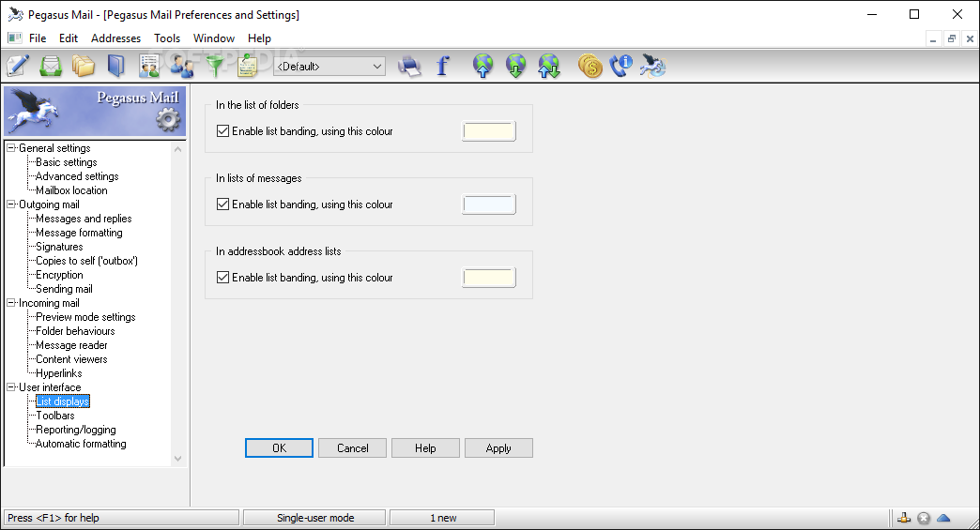Open mail filtering rules funnel icon

215,66
